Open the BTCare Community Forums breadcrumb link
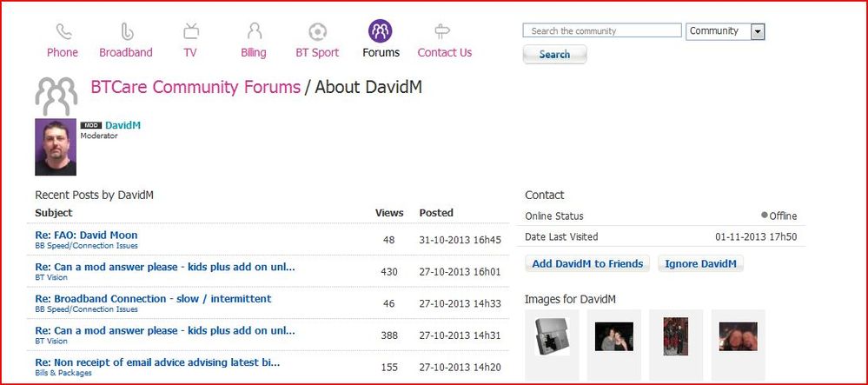The image size is (868, 385). 196,87
